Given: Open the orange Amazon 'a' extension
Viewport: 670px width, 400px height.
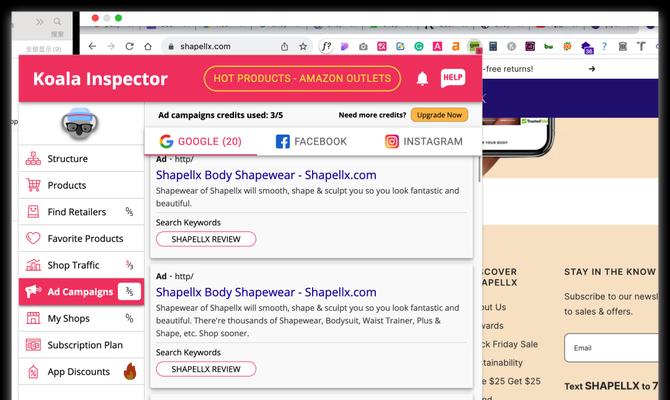Looking at the screenshot, I should tap(455, 46).
